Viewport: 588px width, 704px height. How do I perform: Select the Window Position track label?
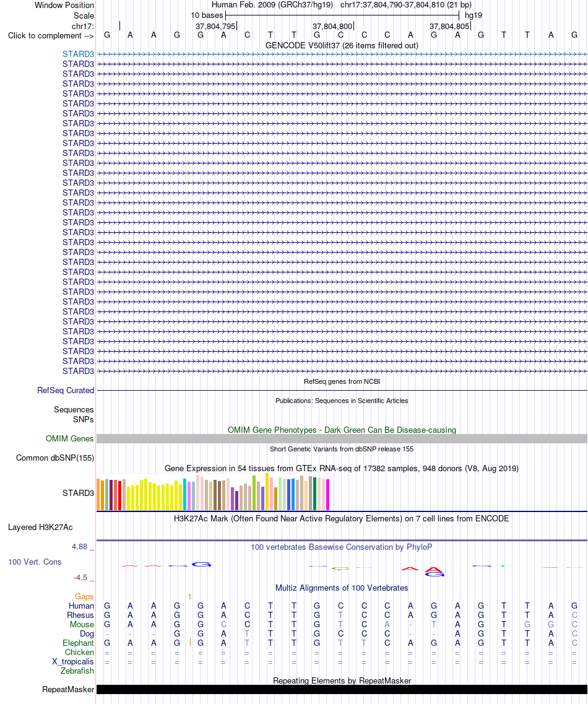click(x=64, y=6)
